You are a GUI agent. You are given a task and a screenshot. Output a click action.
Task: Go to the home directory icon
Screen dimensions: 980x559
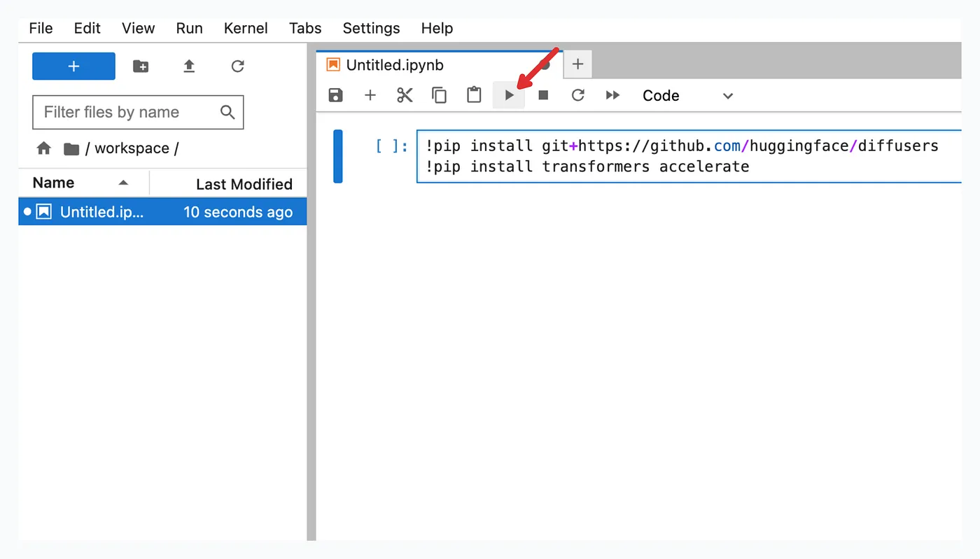click(44, 148)
